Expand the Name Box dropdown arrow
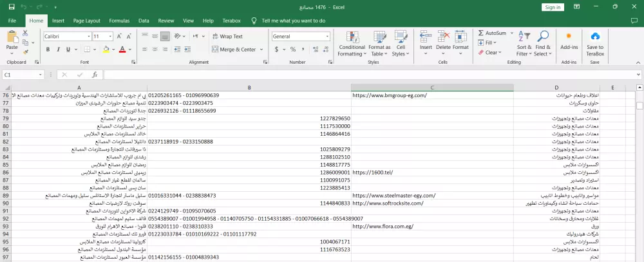The width and height of the screenshot is (644, 262). point(40,75)
